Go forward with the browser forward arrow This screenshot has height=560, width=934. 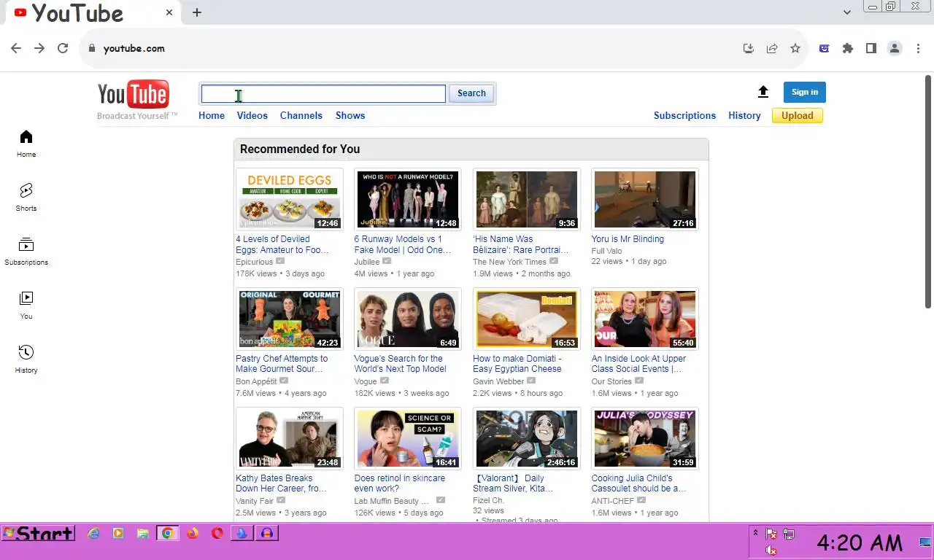(x=39, y=48)
